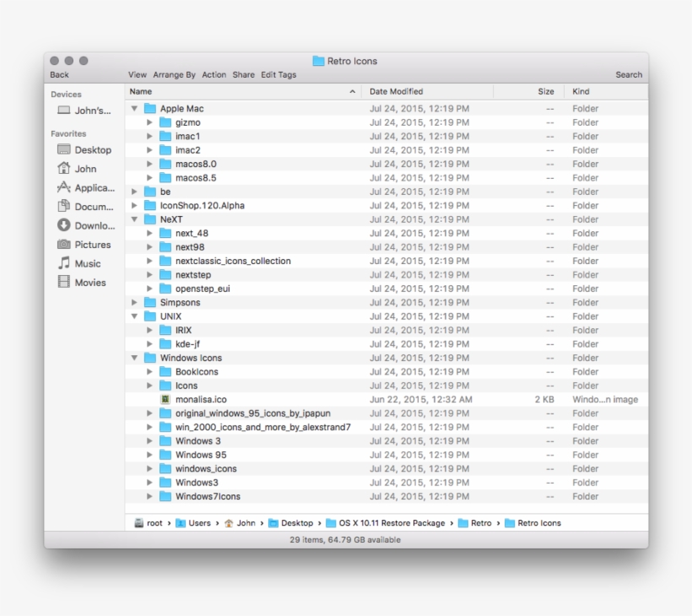Screen dimensions: 692x616
Task: Collapse the Apple Mac folder
Action: click(x=133, y=108)
